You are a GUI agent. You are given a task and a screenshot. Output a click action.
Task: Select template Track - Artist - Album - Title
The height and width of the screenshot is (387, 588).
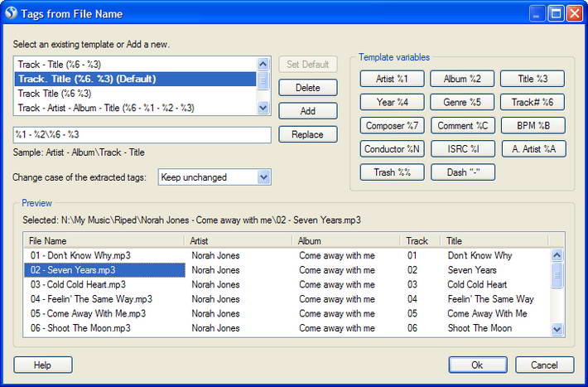135,108
